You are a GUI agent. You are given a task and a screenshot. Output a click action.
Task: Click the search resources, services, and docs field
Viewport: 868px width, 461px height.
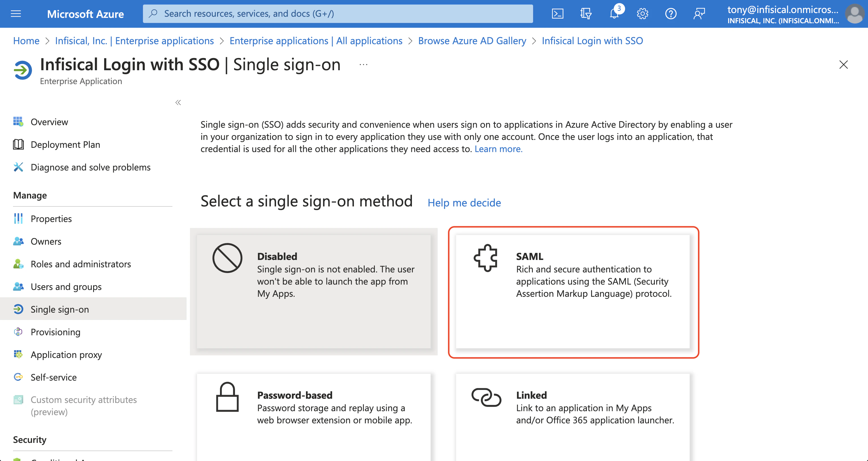tap(338, 14)
